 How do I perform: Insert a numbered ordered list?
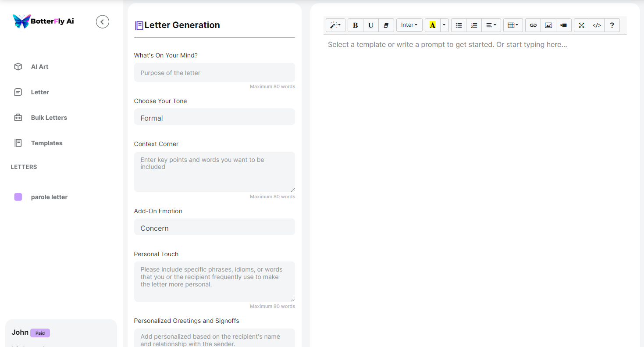point(474,25)
